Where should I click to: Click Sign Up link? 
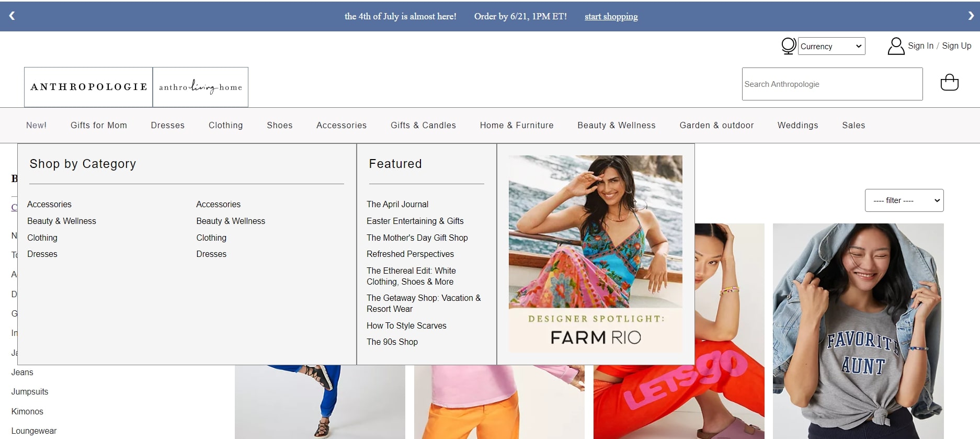click(x=956, y=46)
